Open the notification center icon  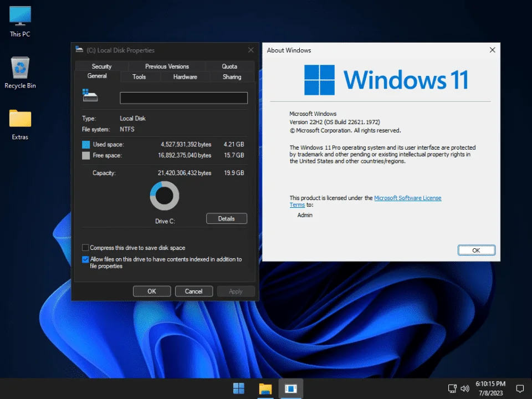pyautogui.click(x=520, y=388)
